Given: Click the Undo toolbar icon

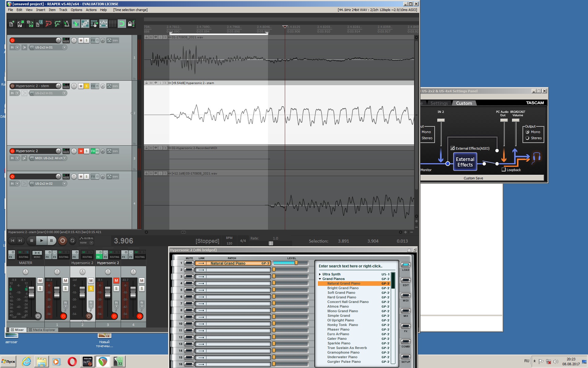Looking at the screenshot, I should [x=48, y=24].
